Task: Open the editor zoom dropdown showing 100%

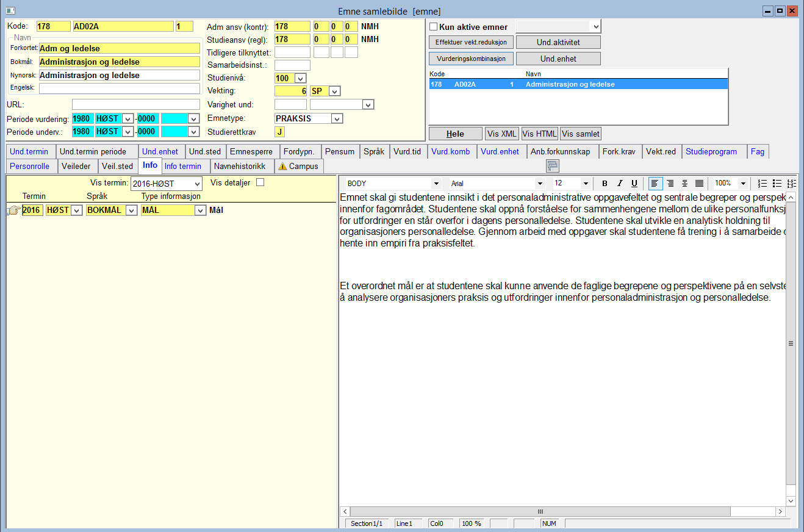Action: (x=743, y=184)
